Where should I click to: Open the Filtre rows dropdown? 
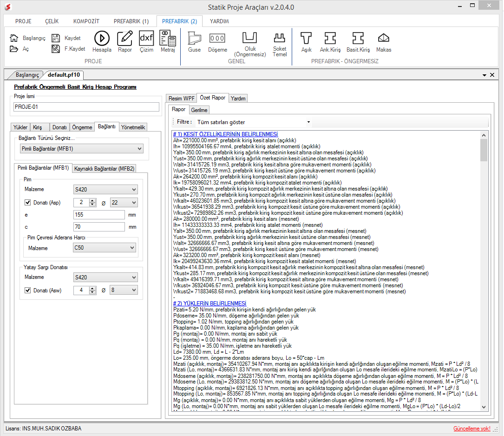(x=254, y=122)
